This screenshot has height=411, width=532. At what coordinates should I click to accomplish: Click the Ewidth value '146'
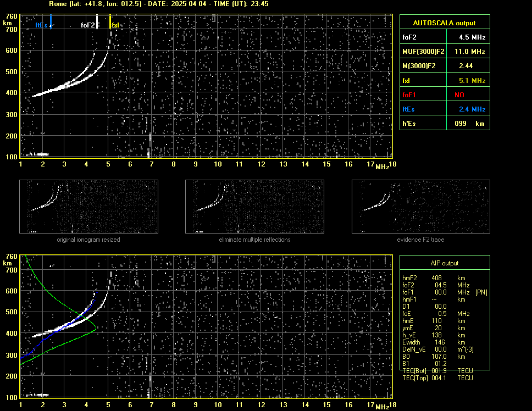click(x=439, y=342)
